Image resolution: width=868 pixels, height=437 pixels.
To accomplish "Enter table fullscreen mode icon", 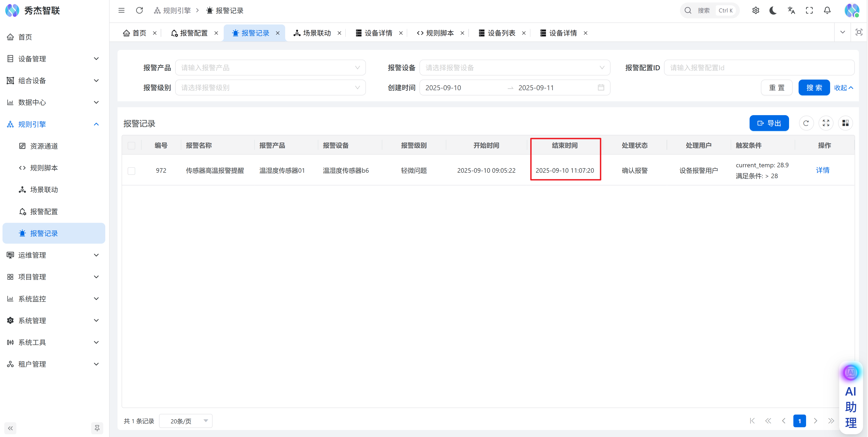I will click(826, 123).
